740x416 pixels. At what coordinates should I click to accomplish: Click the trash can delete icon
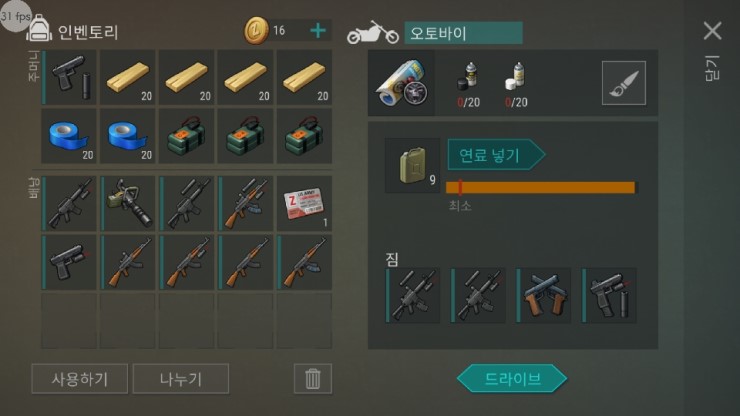pyautogui.click(x=312, y=379)
